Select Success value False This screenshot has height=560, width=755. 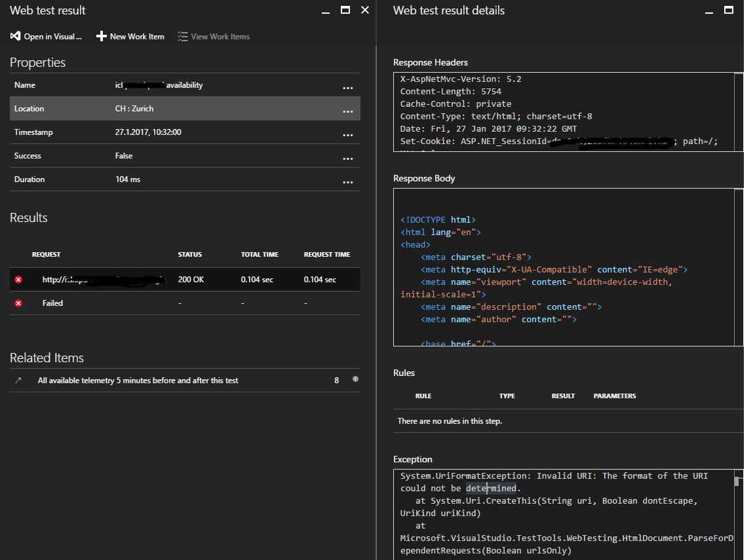(x=124, y=155)
